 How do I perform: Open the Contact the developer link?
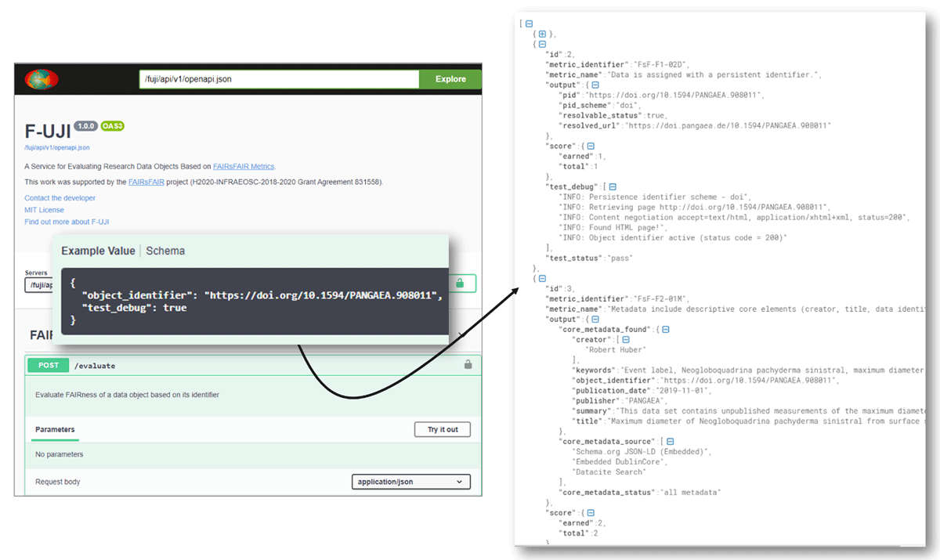pos(60,198)
